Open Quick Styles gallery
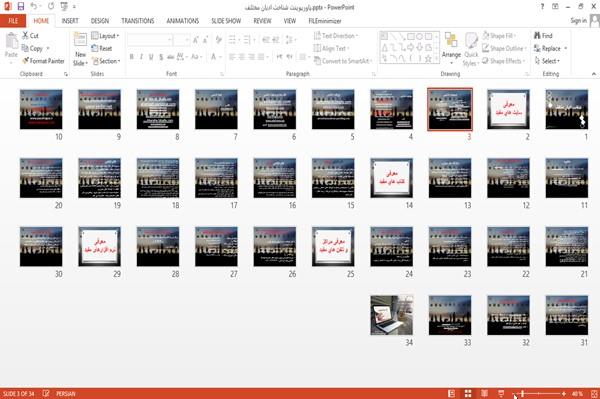The image size is (600, 399). pos(471,50)
